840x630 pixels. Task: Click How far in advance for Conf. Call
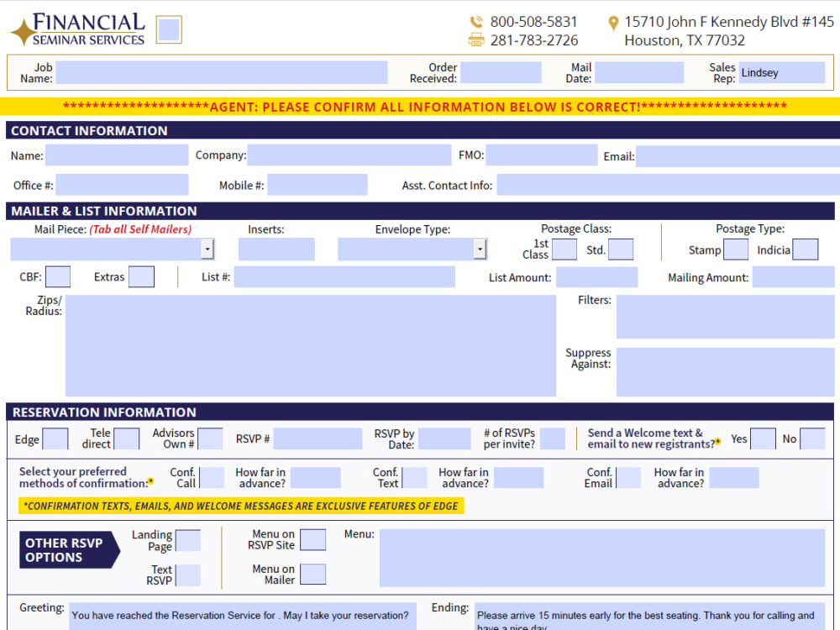316,477
